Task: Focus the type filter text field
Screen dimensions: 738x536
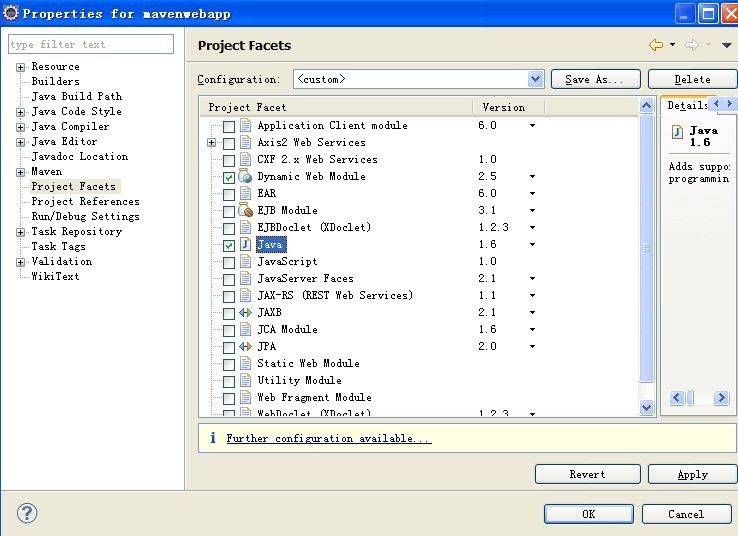Action: coord(91,44)
